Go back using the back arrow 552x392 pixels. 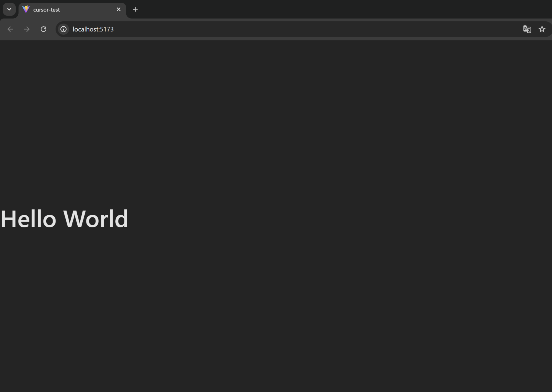[10, 29]
